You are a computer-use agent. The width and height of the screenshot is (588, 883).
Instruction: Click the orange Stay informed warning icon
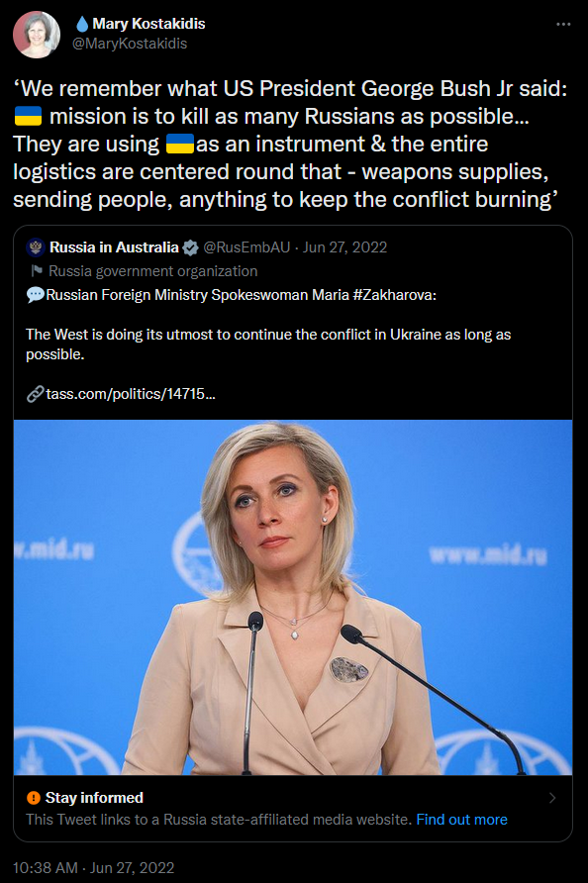(x=34, y=798)
